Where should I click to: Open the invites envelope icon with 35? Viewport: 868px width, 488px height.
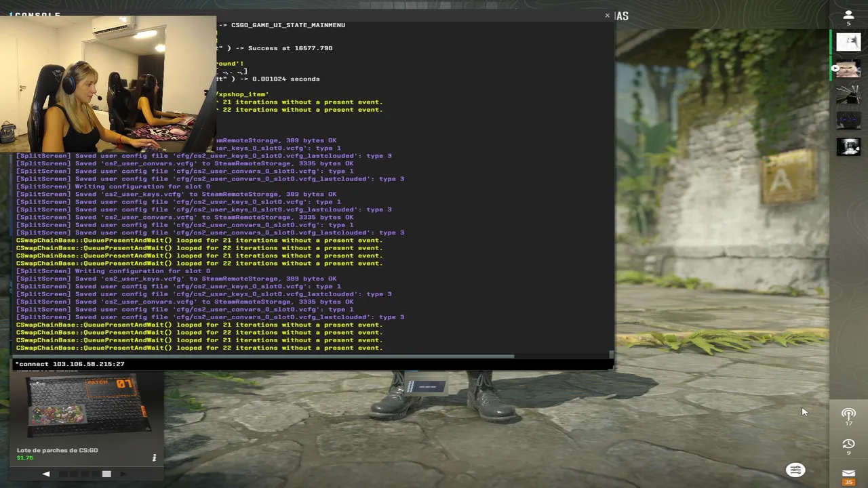point(848,477)
